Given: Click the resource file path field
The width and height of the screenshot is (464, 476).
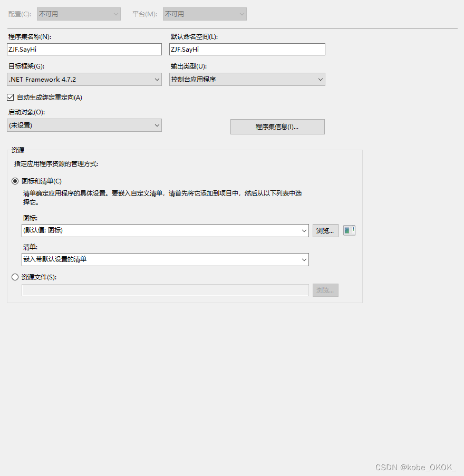Looking at the screenshot, I should pos(165,290).
